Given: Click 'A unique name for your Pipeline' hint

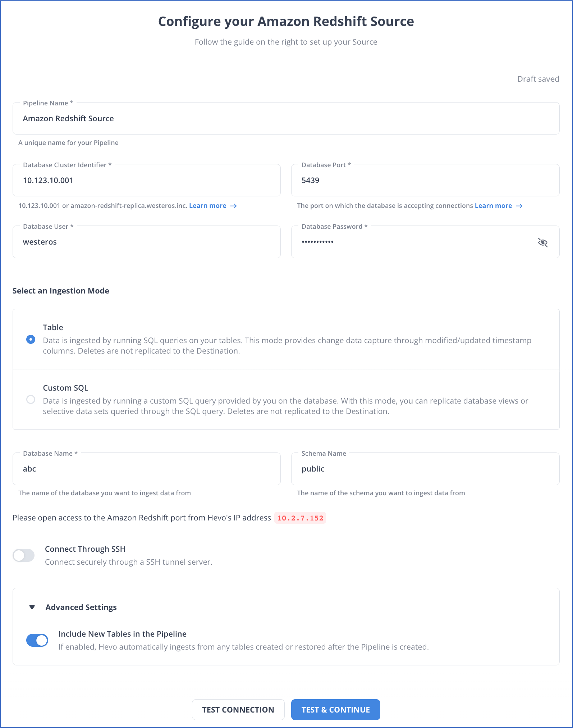Looking at the screenshot, I should pos(68,143).
